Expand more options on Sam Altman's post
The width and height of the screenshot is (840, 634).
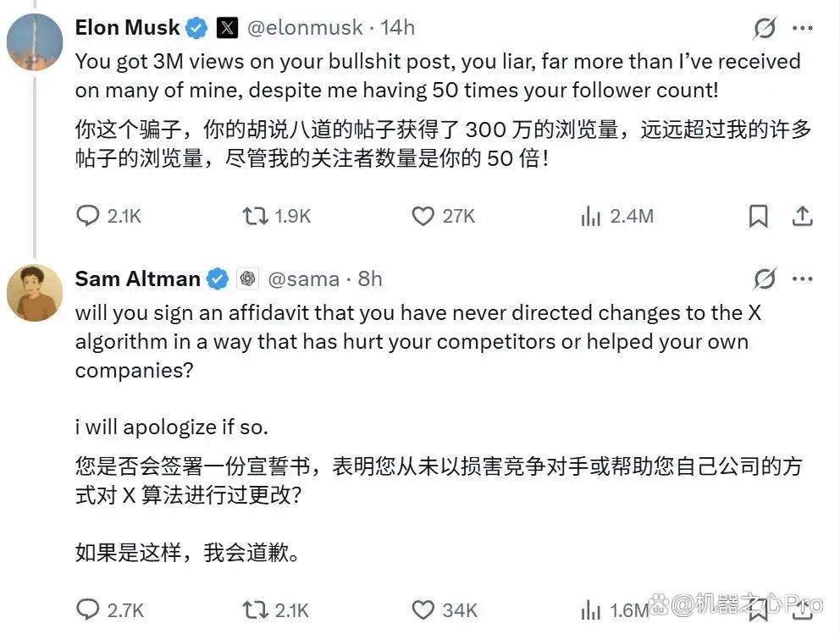(802, 278)
